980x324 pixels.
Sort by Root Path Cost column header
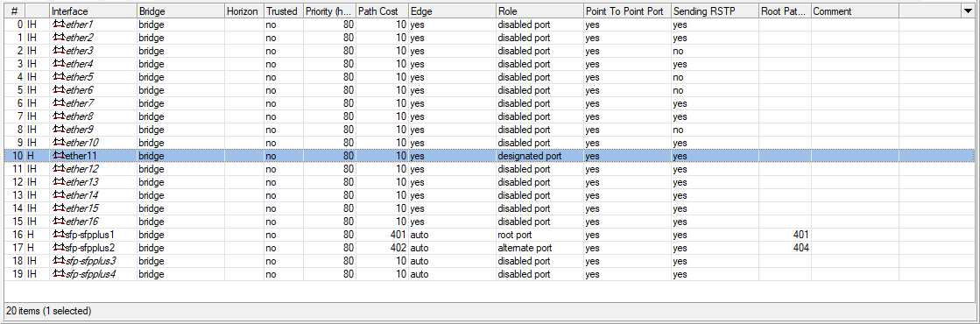coord(785,11)
